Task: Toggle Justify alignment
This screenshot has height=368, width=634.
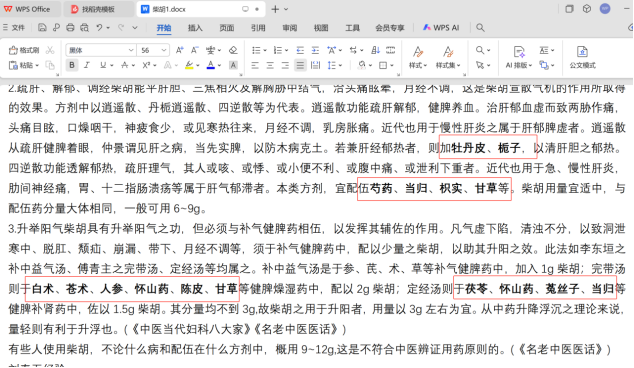Action: [300, 65]
